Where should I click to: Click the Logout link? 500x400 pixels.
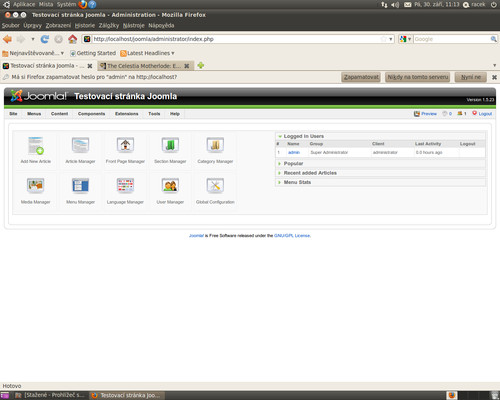click(x=485, y=114)
